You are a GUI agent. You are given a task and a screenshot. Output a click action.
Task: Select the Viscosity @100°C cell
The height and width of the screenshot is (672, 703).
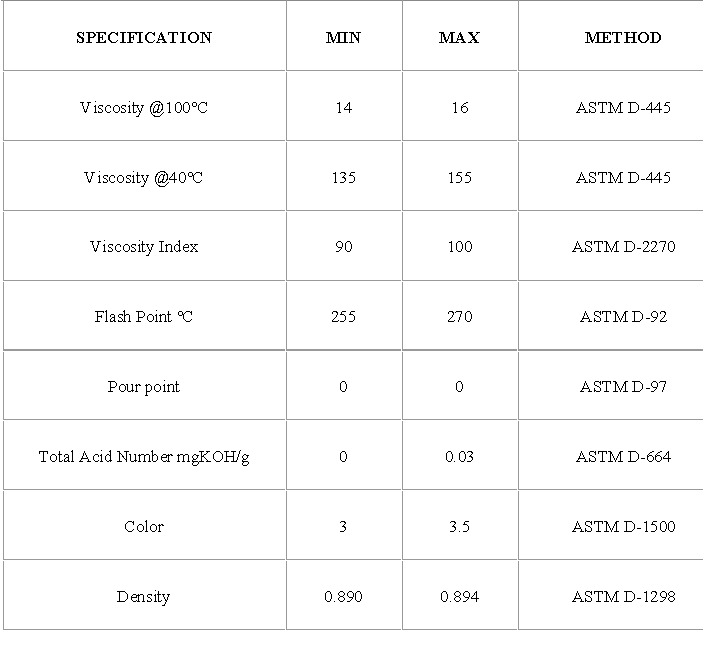[x=144, y=108]
